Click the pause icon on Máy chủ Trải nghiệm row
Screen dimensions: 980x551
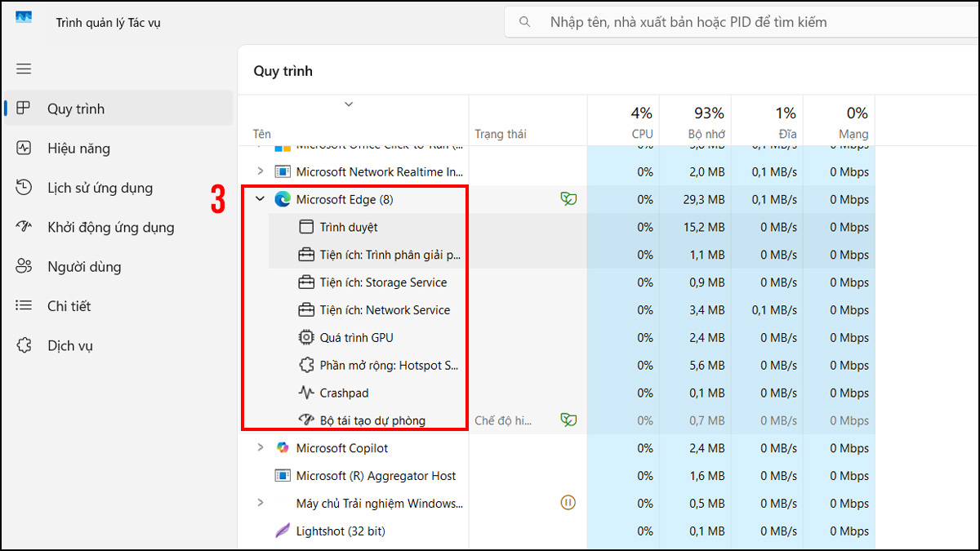[x=567, y=503]
